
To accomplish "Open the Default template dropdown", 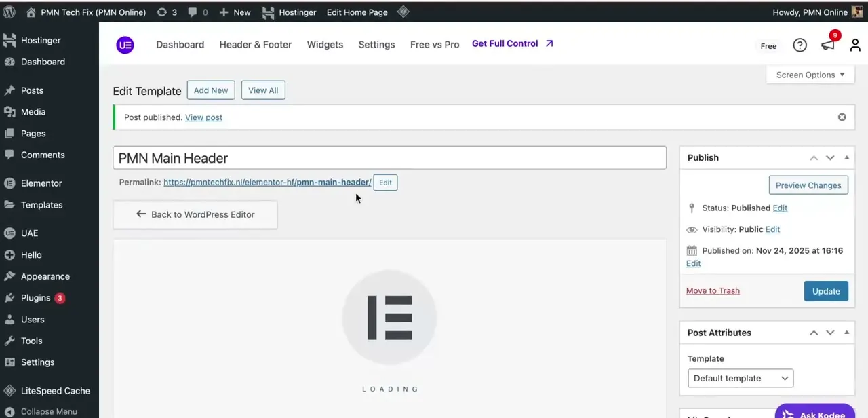I will (x=741, y=379).
